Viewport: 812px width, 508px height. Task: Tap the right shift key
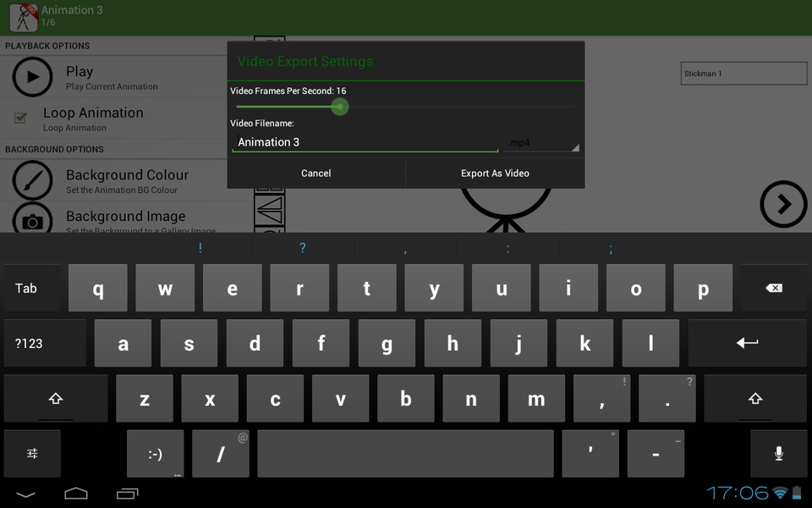755,398
